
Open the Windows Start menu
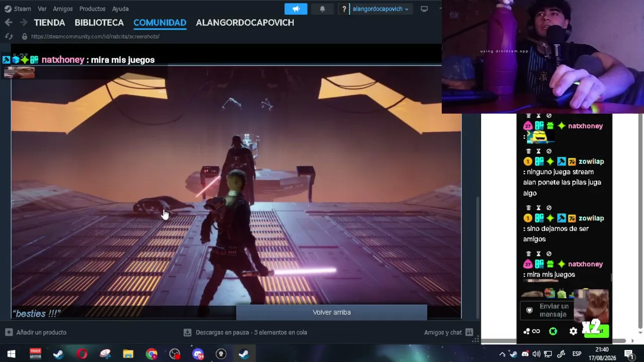click(x=11, y=354)
